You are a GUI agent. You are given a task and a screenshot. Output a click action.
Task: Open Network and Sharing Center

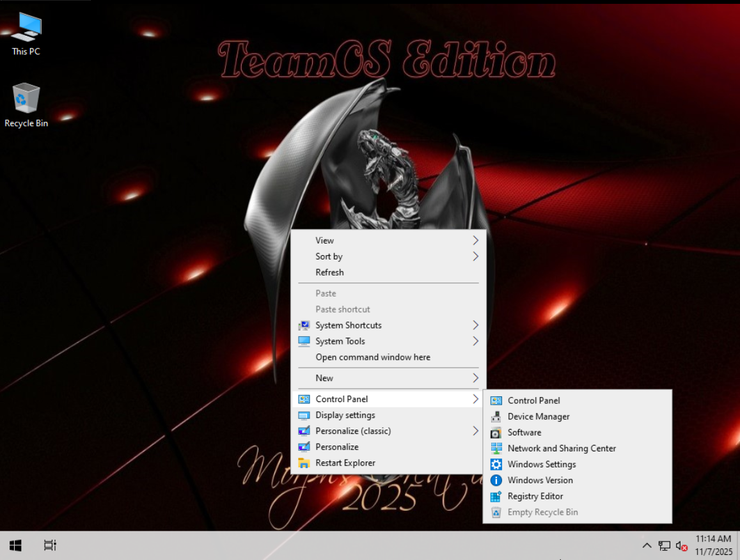pos(562,448)
